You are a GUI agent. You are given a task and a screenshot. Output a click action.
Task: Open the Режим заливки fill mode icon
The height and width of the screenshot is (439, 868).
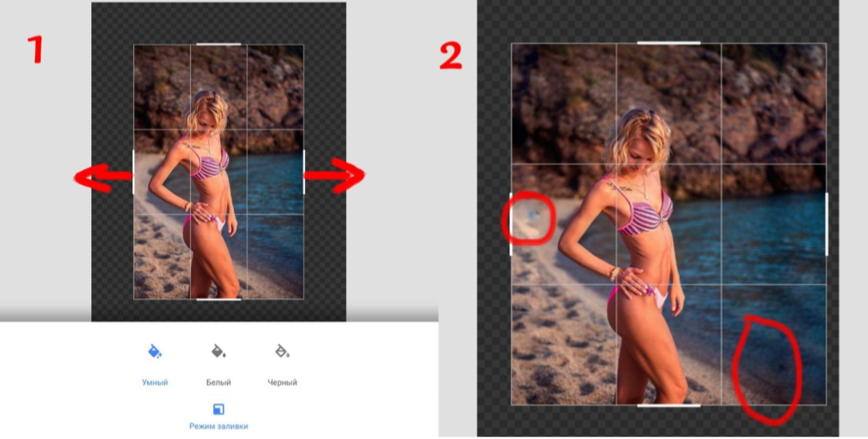click(x=219, y=409)
